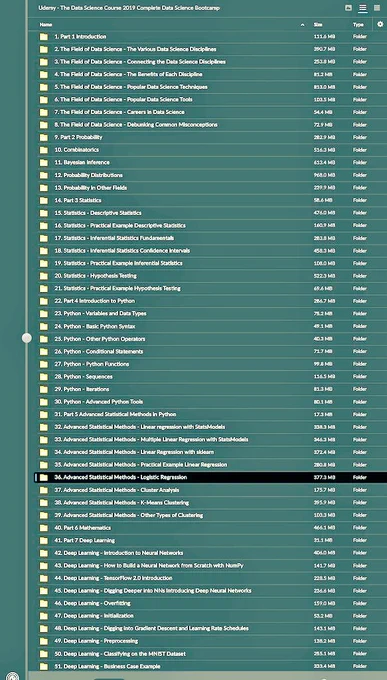Click the folder icon for 41. Part 7 Deep Learning
The height and width of the screenshot is (680, 387).
coord(44,540)
